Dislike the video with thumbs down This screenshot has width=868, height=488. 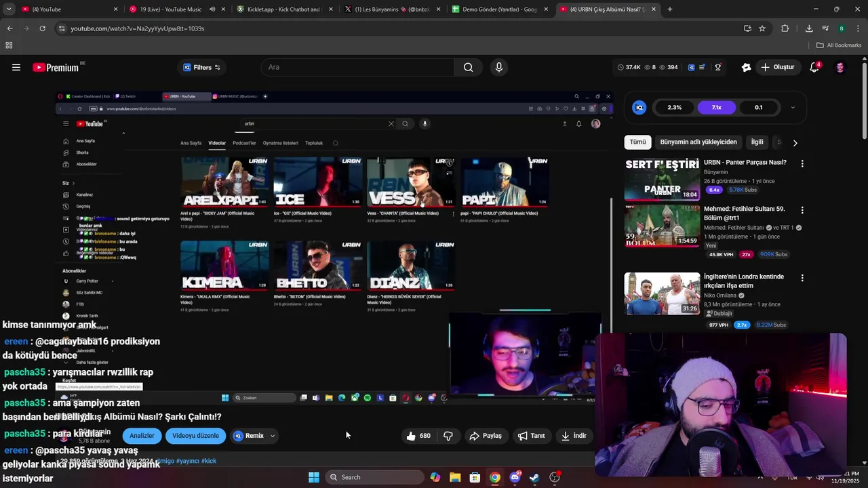448,436
